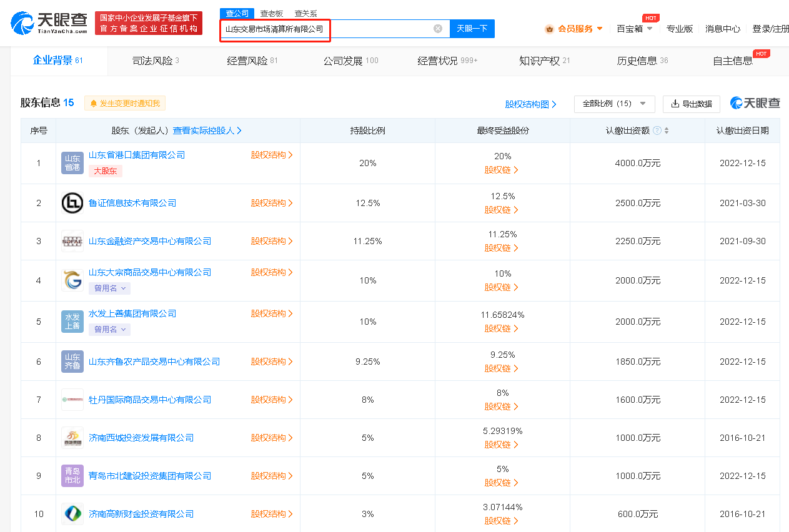The width and height of the screenshot is (789, 532).
Task: Open 消息中心
Action: (723, 29)
